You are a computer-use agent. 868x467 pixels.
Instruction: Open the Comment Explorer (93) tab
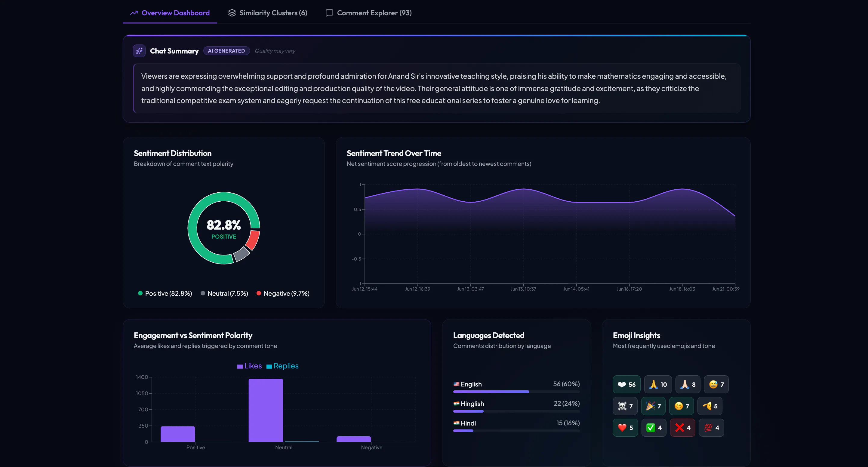(x=368, y=13)
